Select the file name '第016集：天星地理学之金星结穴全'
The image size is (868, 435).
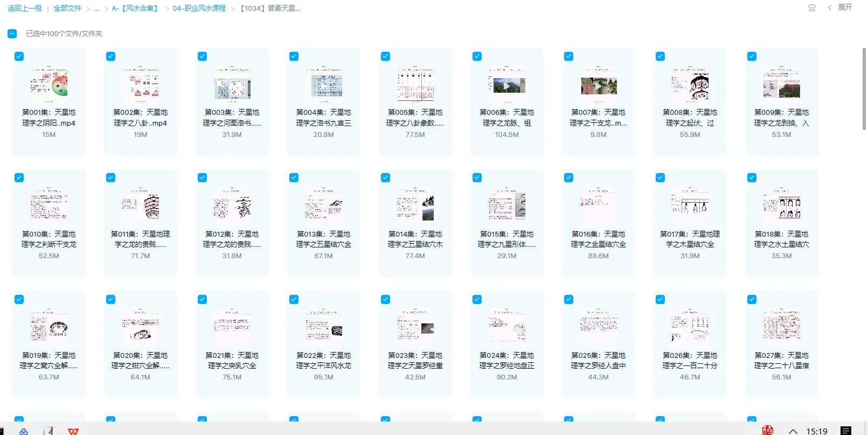click(x=599, y=239)
